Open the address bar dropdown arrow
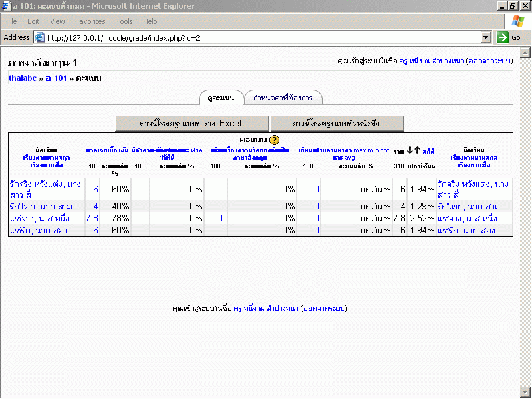Image resolution: width=532 pixels, height=399 pixels. point(485,37)
